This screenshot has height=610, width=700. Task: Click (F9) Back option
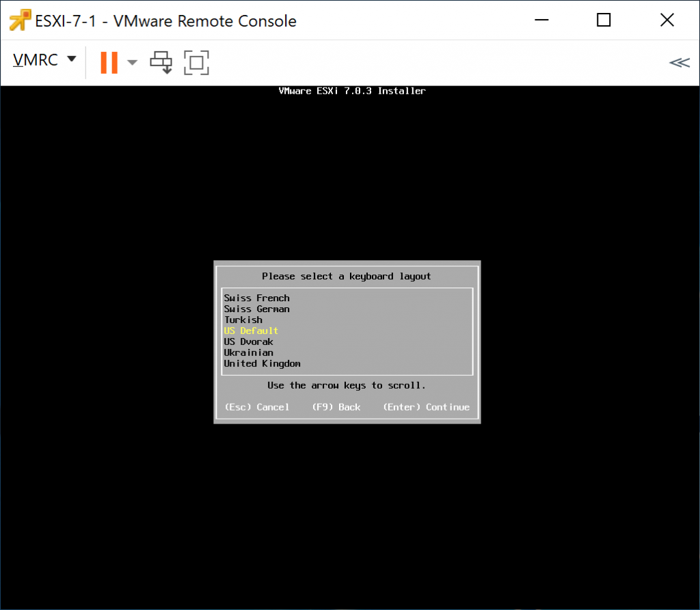pos(336,407)
